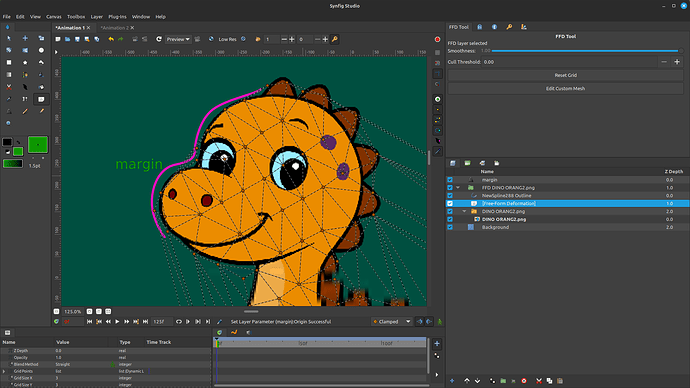Toggle Low Res rendering button
This screenshot has width=690, height=388.
[x=228, y=39]
